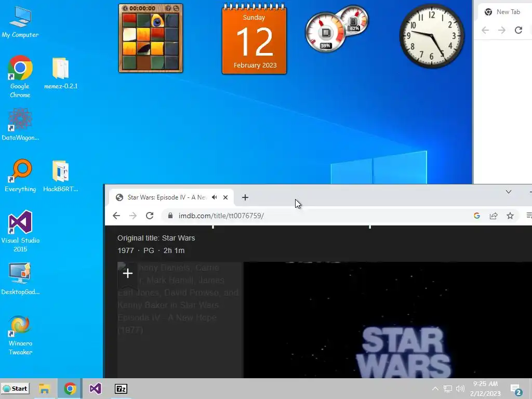Launch Visual Studio 2015 desktop shortcut
Viewport: 532px width, 399px height.
(20, 231)
